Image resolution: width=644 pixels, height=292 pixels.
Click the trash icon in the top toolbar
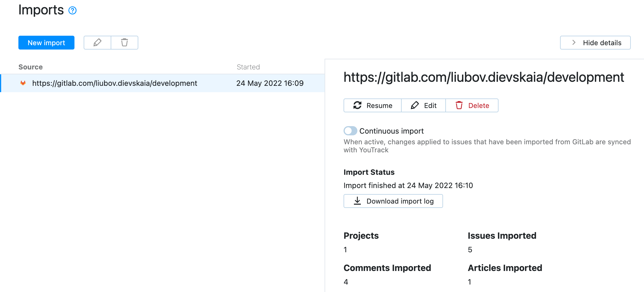coord(124,42)
